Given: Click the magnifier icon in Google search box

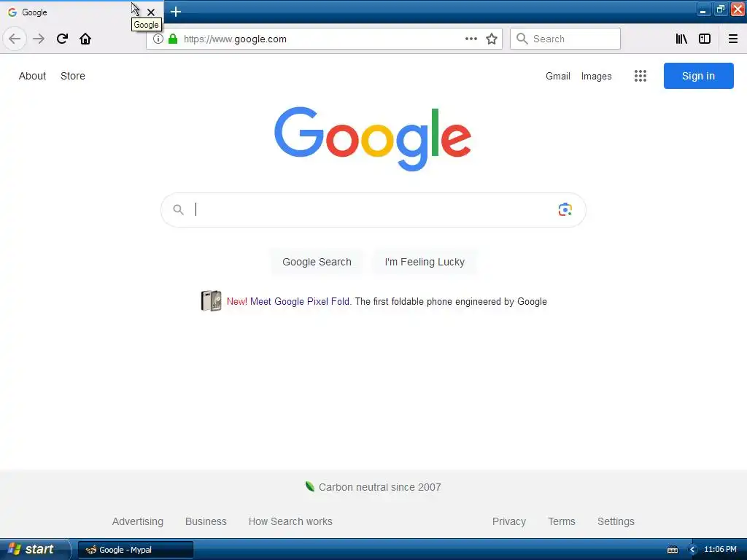Looking at the screenshot, I should pos(178,209).
